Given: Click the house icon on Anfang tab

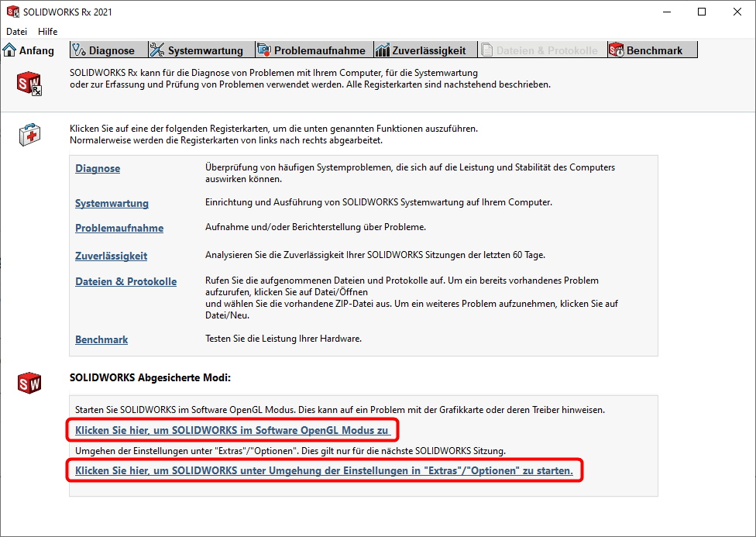Looking at the screenshot, I should pos(9,50).
